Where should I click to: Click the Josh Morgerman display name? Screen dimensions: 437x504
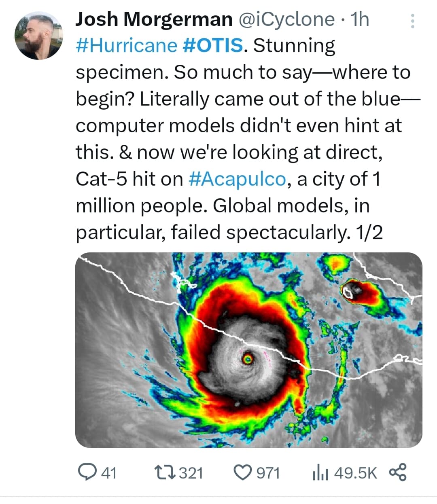click(154, 19)
